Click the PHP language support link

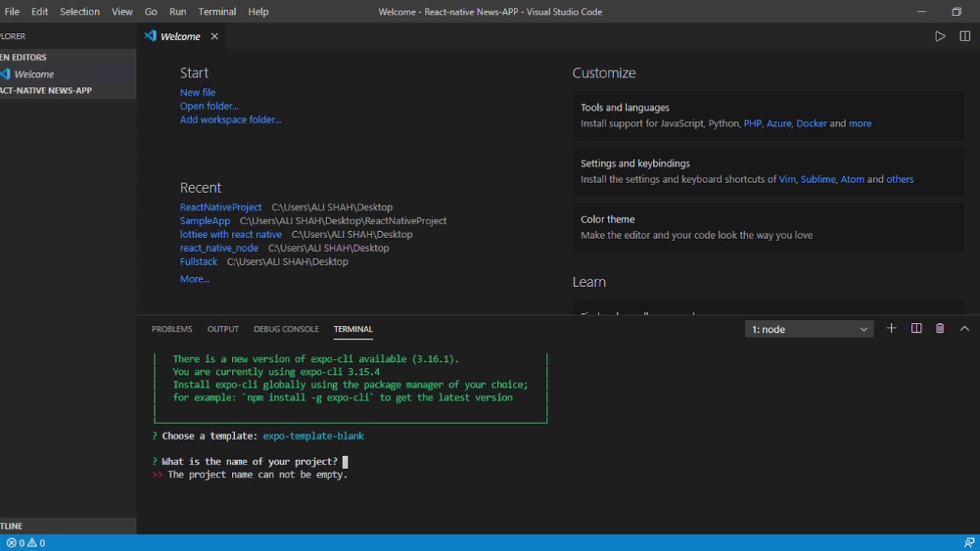753,123
